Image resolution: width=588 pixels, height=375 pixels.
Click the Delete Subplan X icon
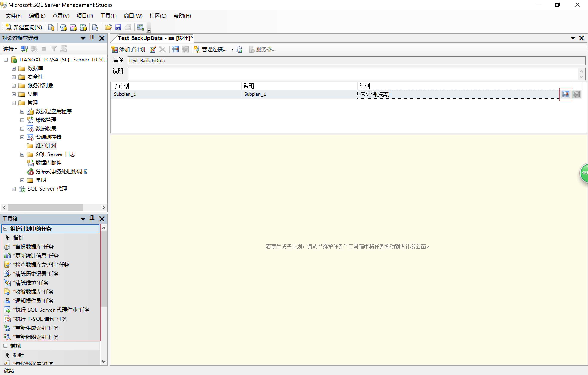pos(162,49)
